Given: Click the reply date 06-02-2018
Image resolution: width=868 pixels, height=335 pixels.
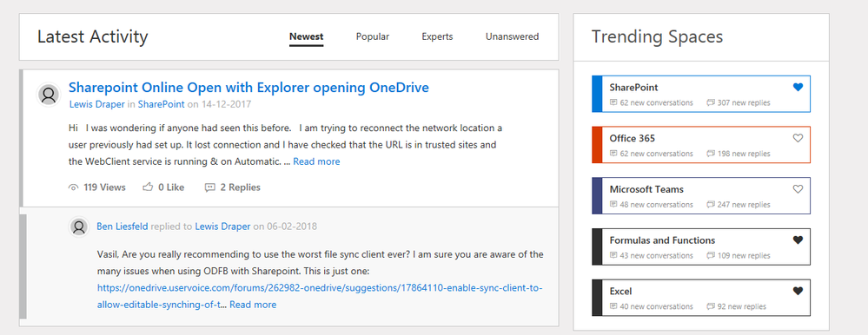Looking at the screenshot, I should [x=292, y=227].
